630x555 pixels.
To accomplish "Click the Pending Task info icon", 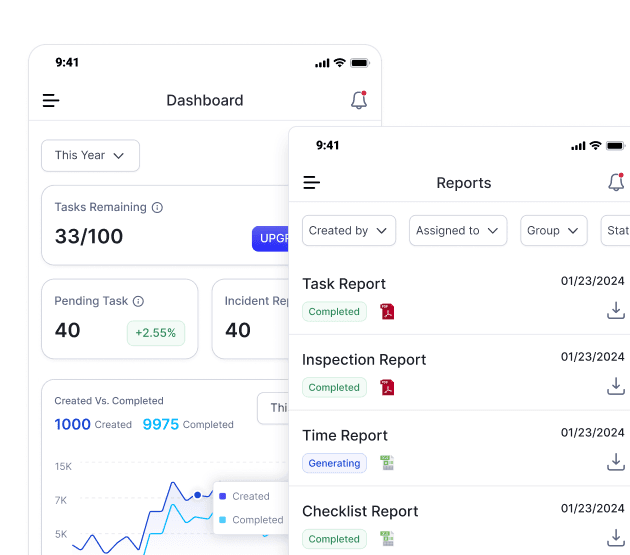I will [x=138, y=301].
